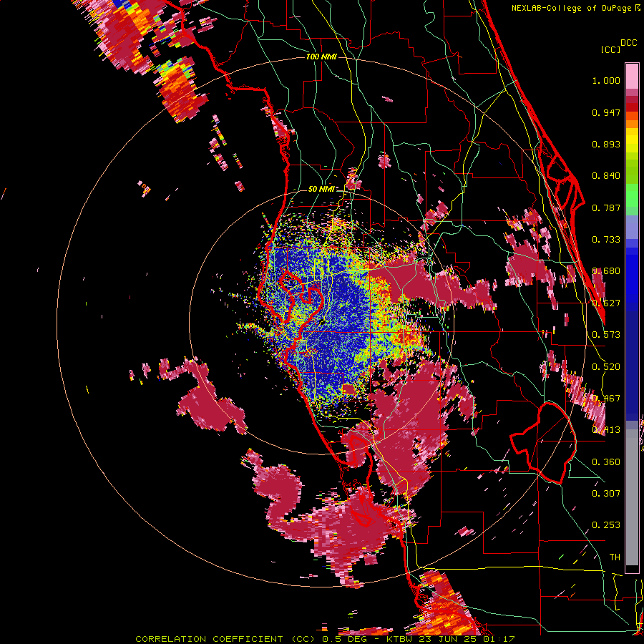This screenshot has height=644, width=644.
Task: Select the bright green color bar segment
Action: (x=632, y=195)
